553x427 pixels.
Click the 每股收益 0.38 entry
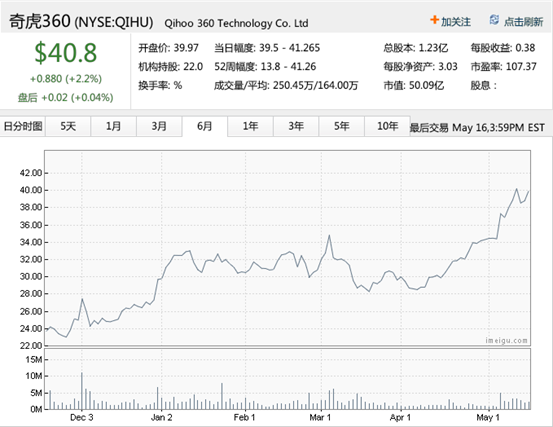[503, 48]
